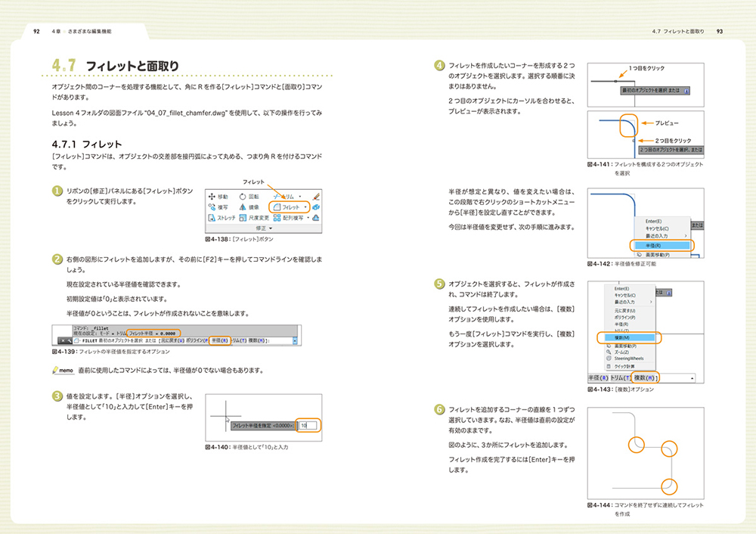Click subsection heading 4.7.1 フィレット
The width and height of the screenshot is (756, 534).
(x=87, y=144)
